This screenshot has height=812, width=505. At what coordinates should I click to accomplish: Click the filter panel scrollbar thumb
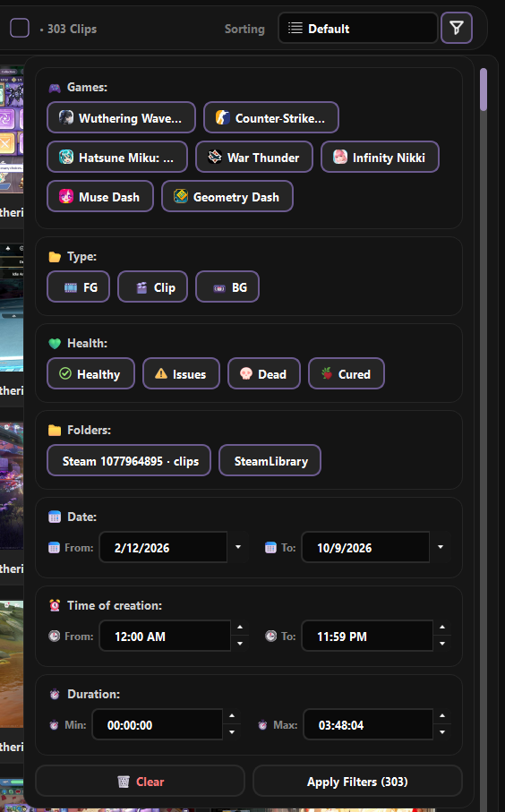(x=484, y=90)
